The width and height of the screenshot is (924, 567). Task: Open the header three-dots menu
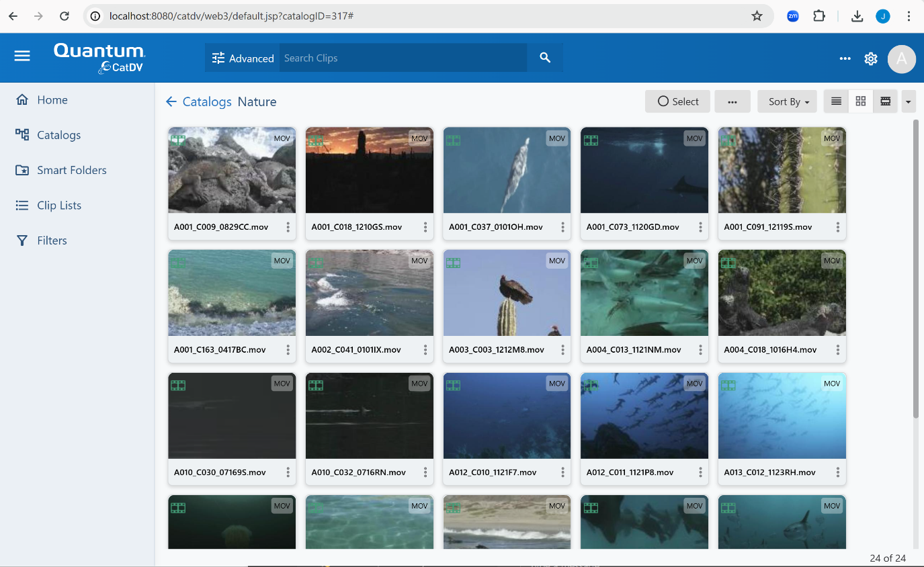pyautogui.click(x=845, y=58)
